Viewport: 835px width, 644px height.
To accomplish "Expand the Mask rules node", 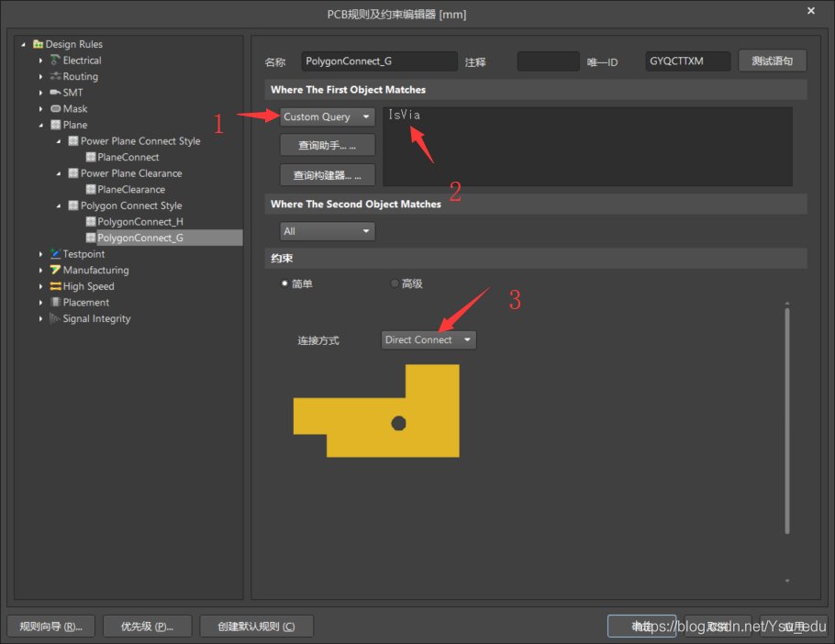I will point(41,109).
